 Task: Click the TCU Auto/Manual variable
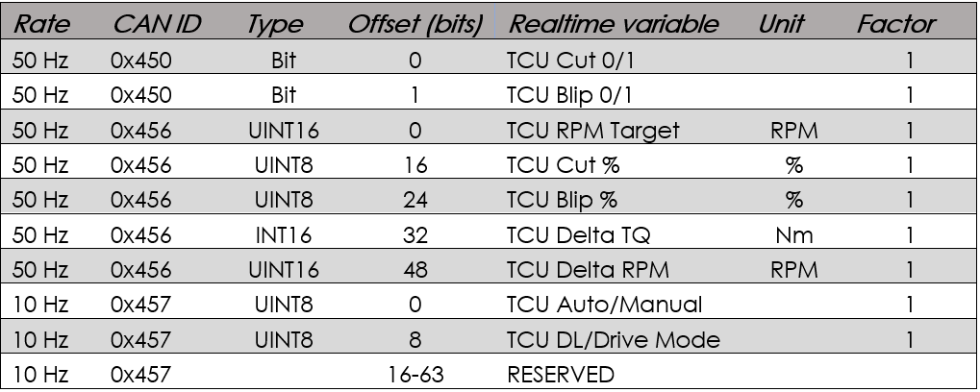(604, 306)
